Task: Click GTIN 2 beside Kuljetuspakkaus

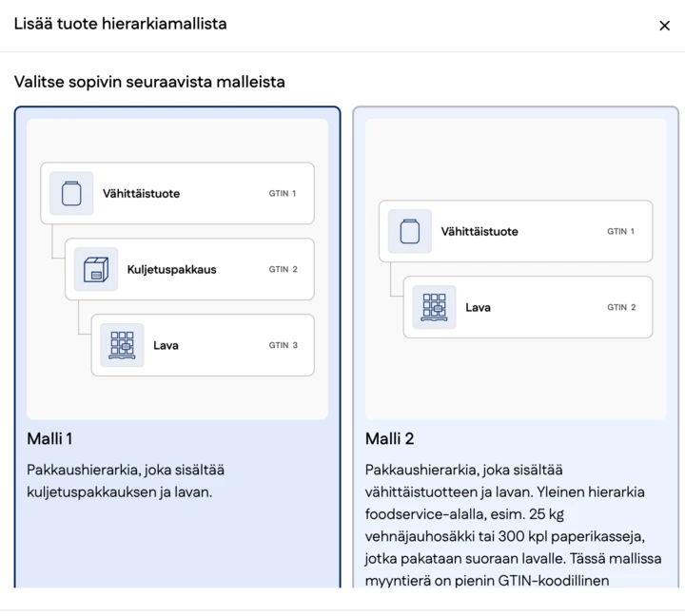Action: pos(284,269)
